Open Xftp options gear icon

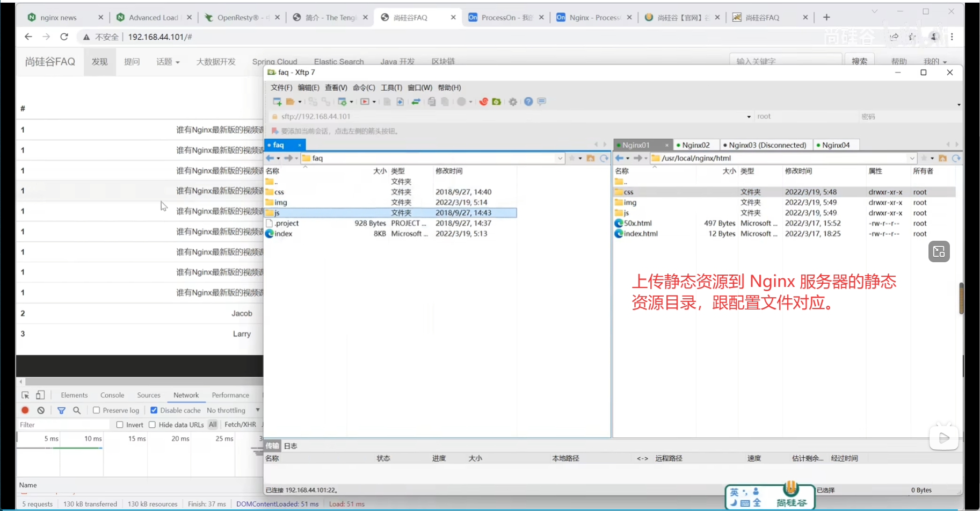(x=513, y=102)
